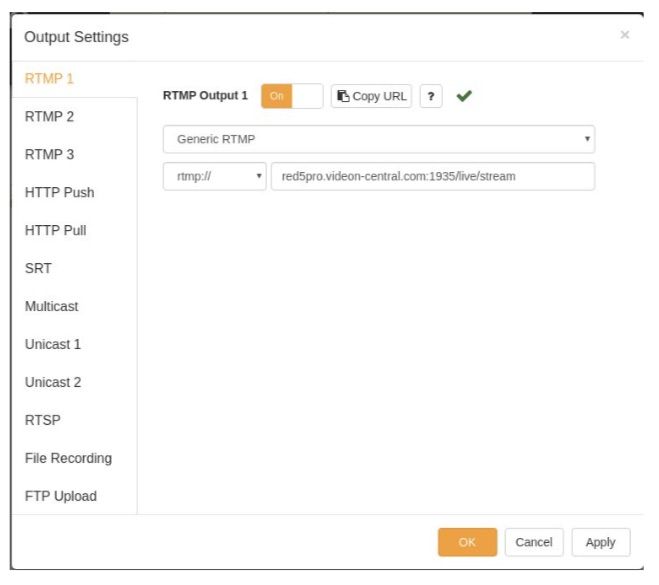Click the stream URL input field
659x585 pixels.
tap(433, 177)
